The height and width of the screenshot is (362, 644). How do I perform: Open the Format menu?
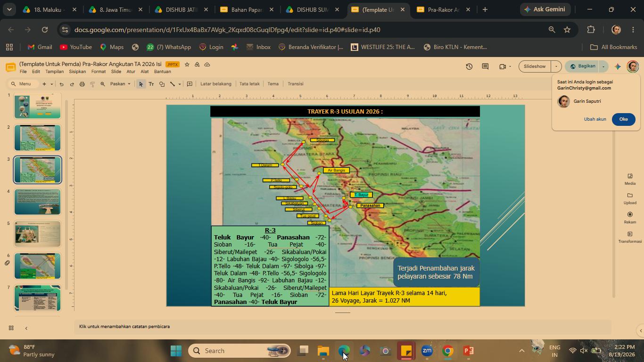[99, 72]
